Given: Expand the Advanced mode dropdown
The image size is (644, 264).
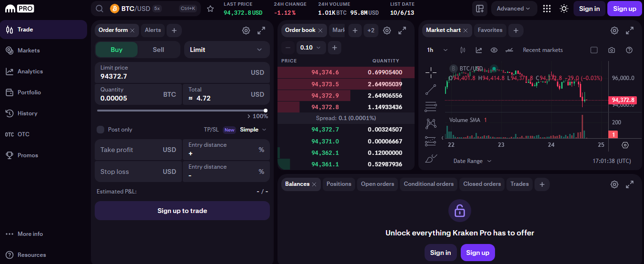Looking at the screenshot, I should [x=514, y=9].
